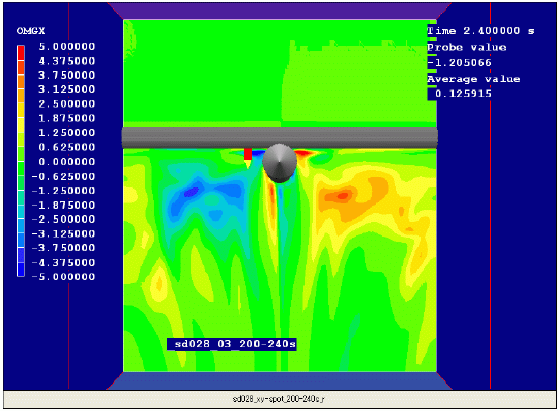Select the Average value label
Viewport: 558px width, 411px height.
click(x=474, y=79)
